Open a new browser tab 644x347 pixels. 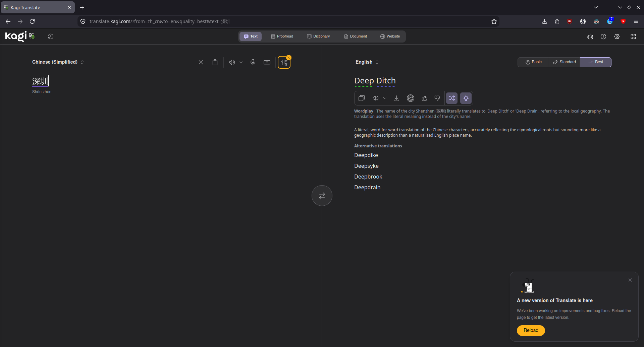pos(82,7)
